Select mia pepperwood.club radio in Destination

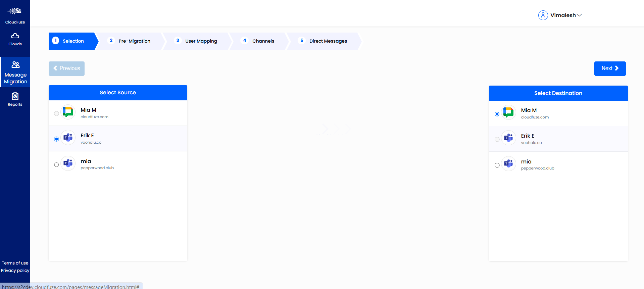[x=497, y=165]
